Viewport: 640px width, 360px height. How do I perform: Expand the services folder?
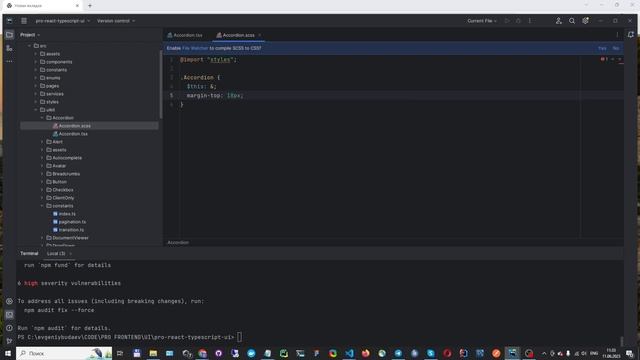click(x=36, y=94)
